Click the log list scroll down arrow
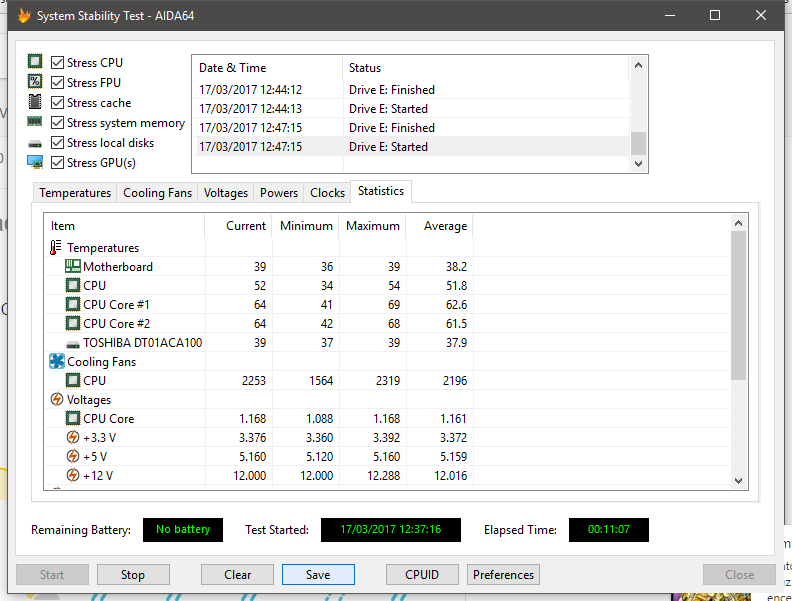Viewport: 792px width, 601px height. tap(638, 163)
